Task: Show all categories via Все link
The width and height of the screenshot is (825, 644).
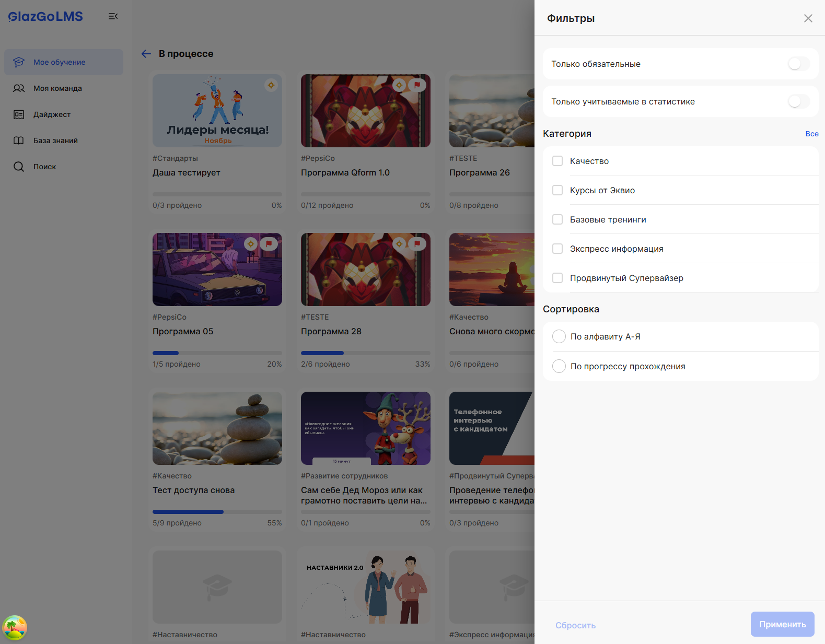Action: pyautogui.click(x=812, y=134)
